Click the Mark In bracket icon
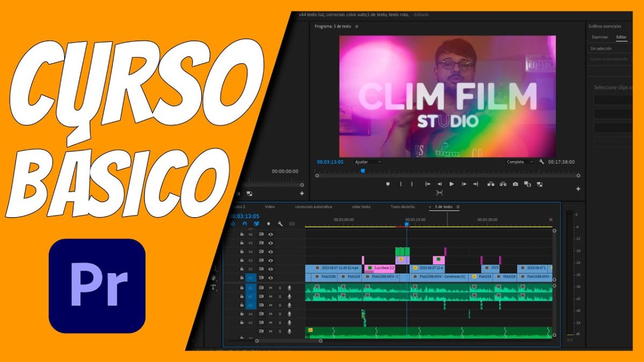 click(400, 184)
